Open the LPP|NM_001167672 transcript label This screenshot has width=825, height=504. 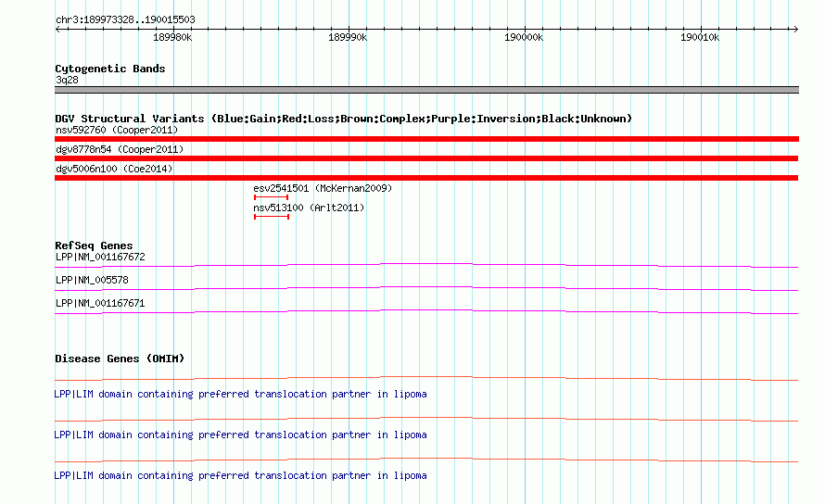(x=100, y=258)
